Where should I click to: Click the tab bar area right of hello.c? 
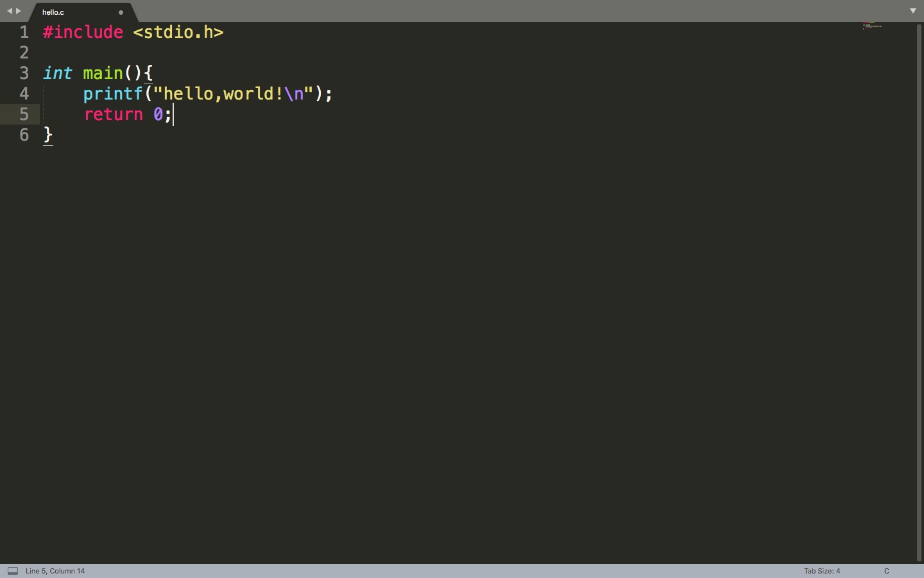449,11
